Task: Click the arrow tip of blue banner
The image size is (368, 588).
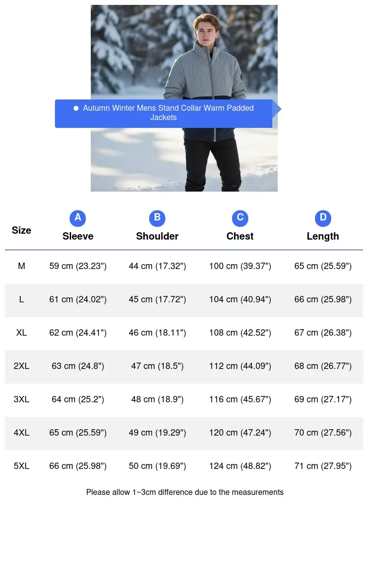Action: click(277, 109)
